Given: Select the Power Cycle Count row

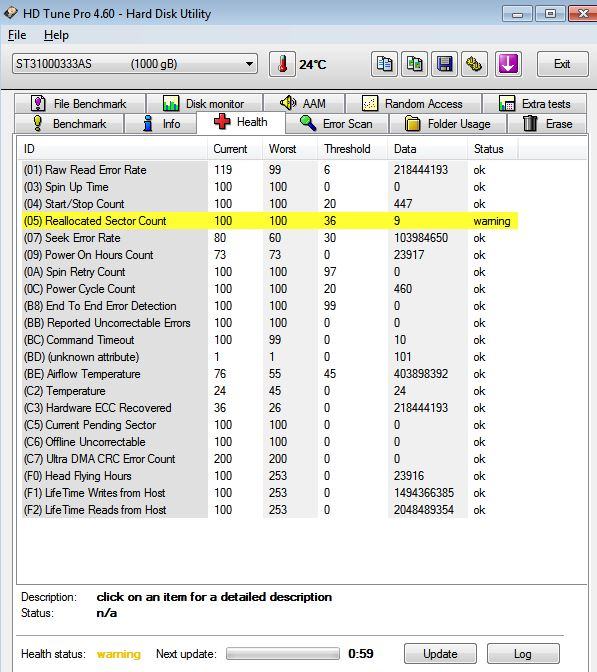Looking at the screenshot, I should coord(270,289).
